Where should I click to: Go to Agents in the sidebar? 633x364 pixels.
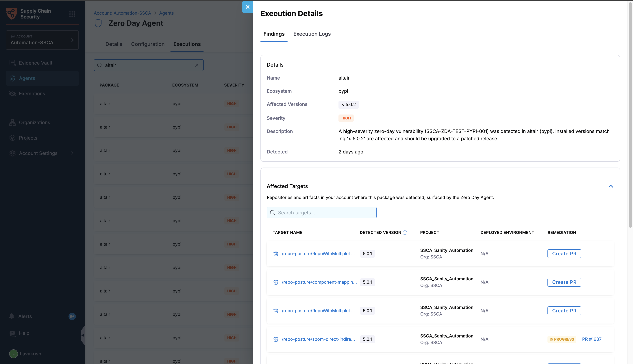42,78
